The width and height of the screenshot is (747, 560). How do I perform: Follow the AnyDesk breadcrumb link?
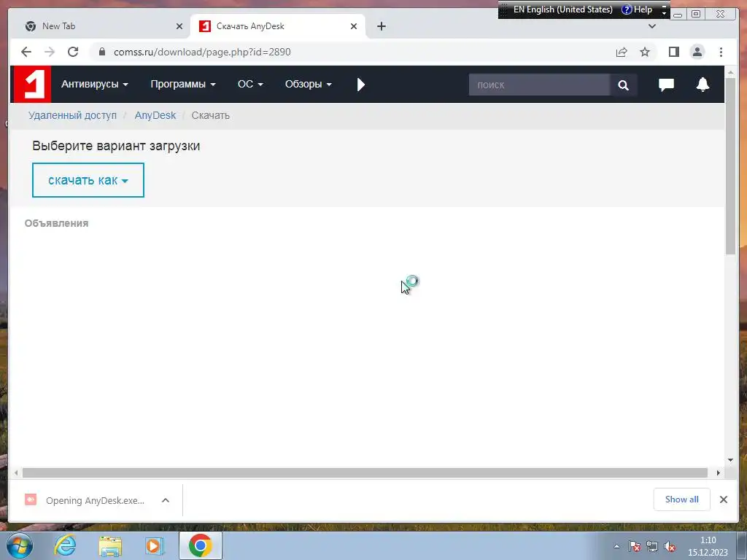(x=155, y=115)
